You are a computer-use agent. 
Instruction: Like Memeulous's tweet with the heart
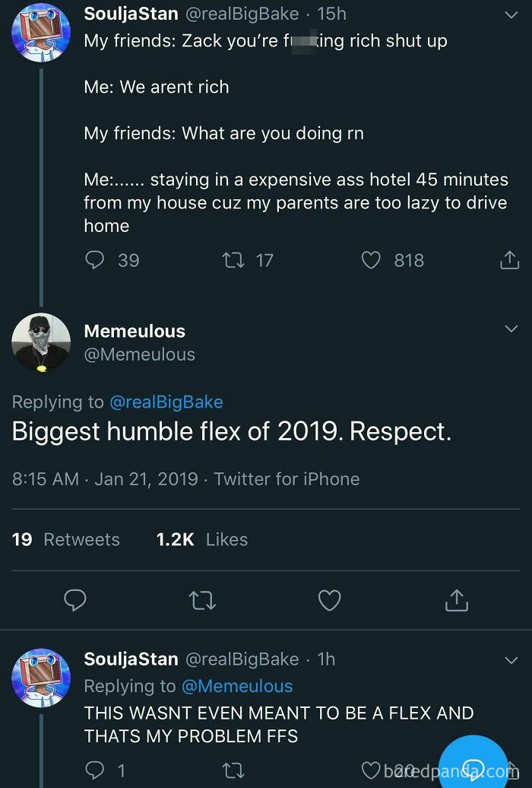pyautogui.click(x=329, y=600)
